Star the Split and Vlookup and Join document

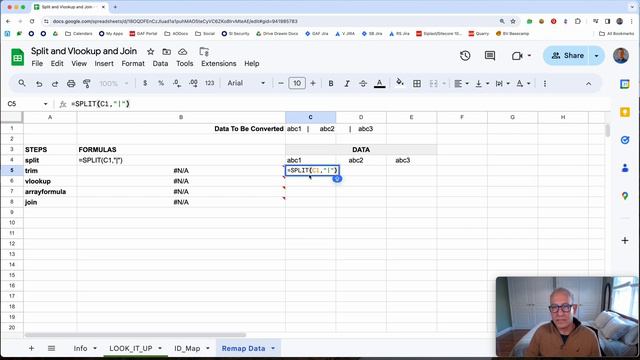(151, 51)
